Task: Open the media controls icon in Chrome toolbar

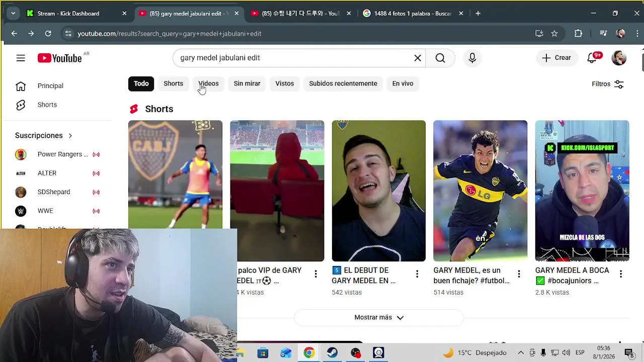Action: point(604,34)
